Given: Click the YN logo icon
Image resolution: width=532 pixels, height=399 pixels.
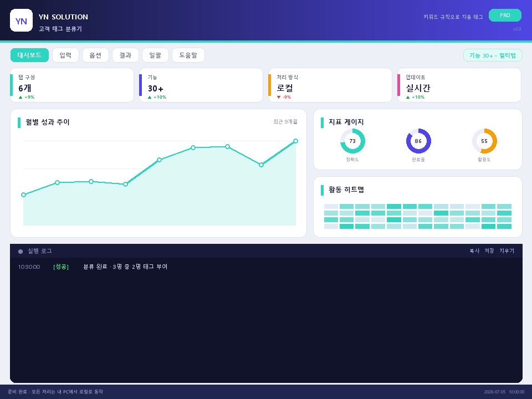Looking at the screenshot, I should [x=22, y=21].
